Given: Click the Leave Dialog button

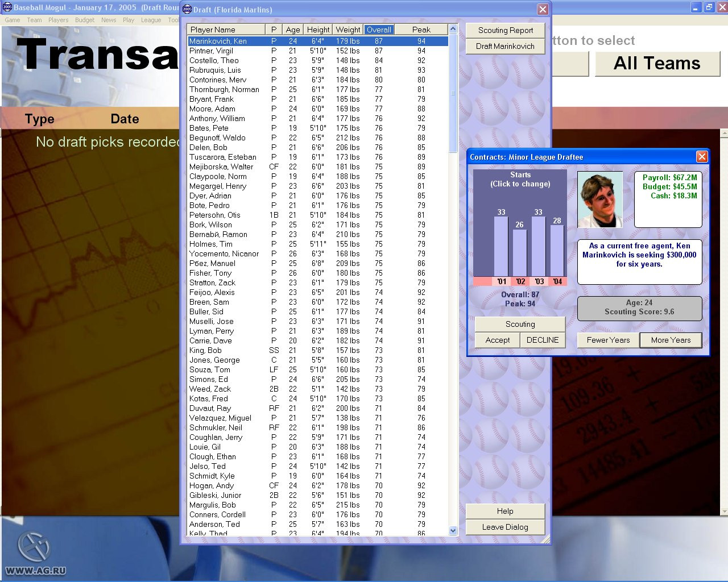Looking at the screenshot, I should [505, 527].
